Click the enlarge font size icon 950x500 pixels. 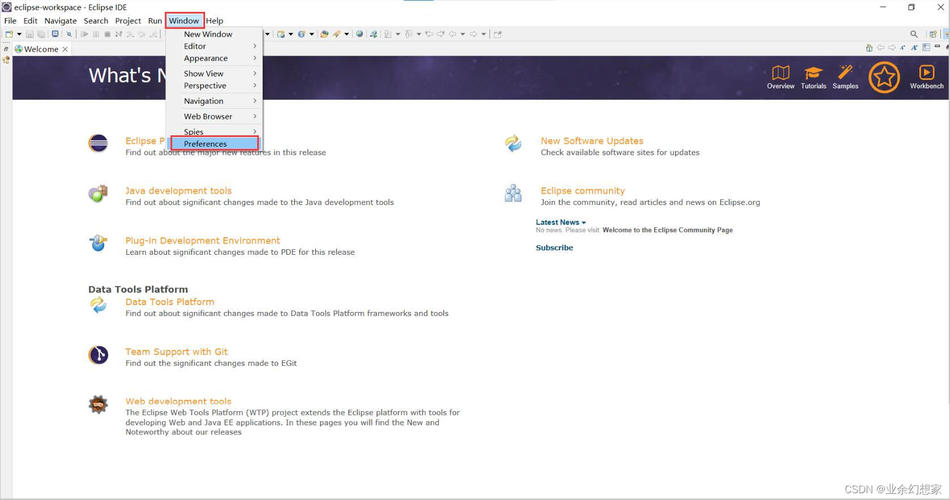[x=914, y=48]
